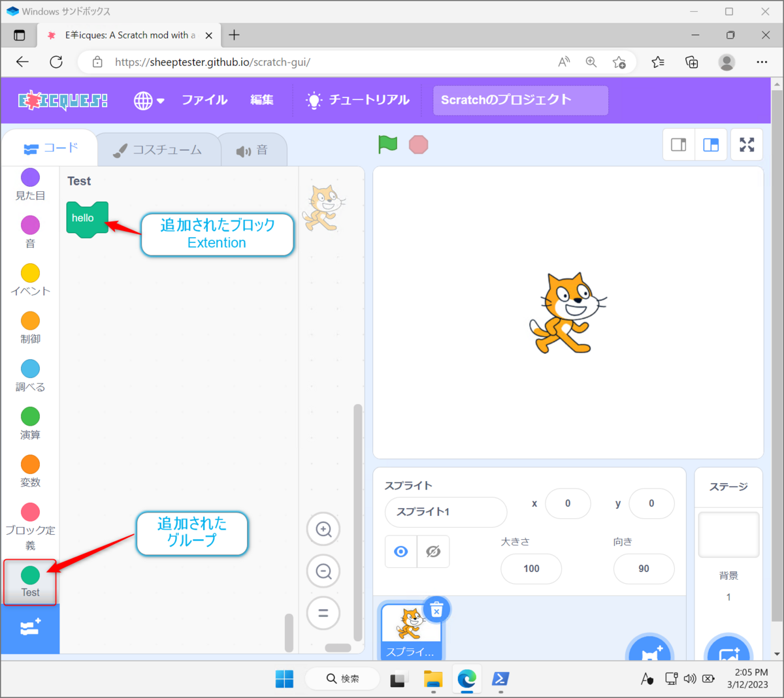Select the 変数 block category
Screen dimensions: 784x698
30,471
